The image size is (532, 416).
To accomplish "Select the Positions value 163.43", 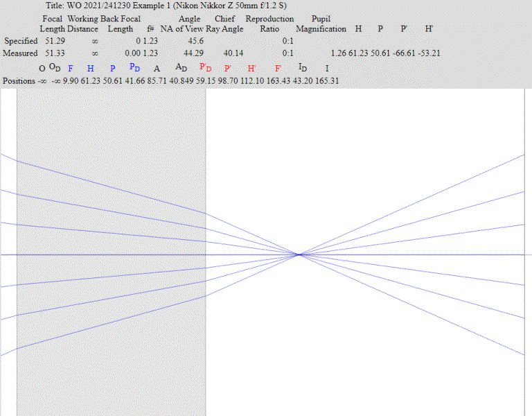I will pos(278,81).
